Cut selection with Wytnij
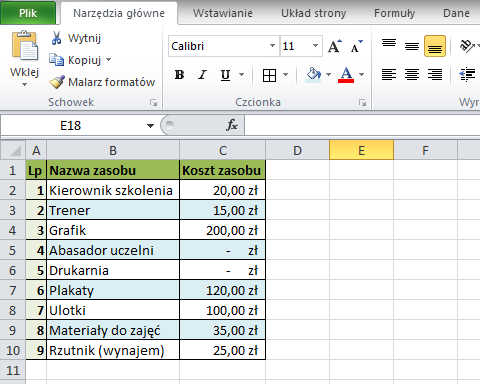This screenshot has height=384, width=480. 76,38
